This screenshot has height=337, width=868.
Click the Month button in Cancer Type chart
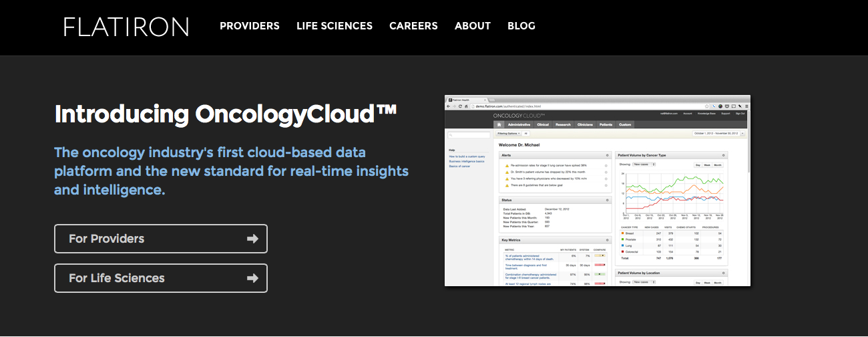click(x=718, y=165)
